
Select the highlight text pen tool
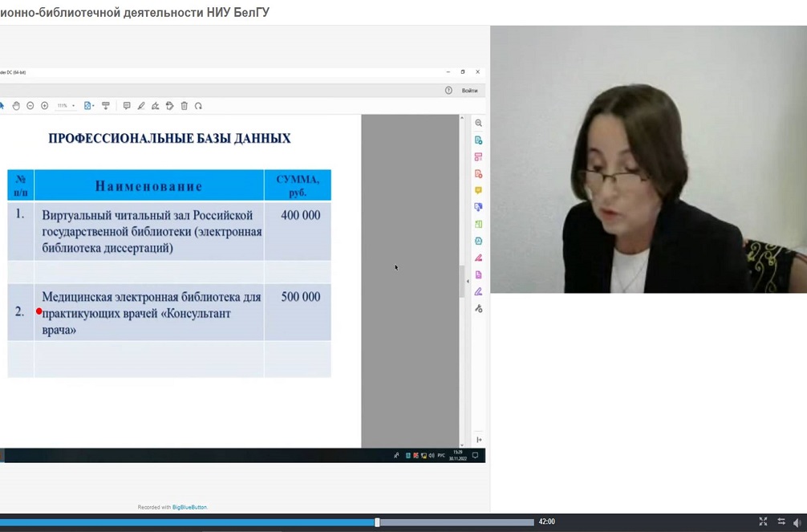tap(141, 106)
